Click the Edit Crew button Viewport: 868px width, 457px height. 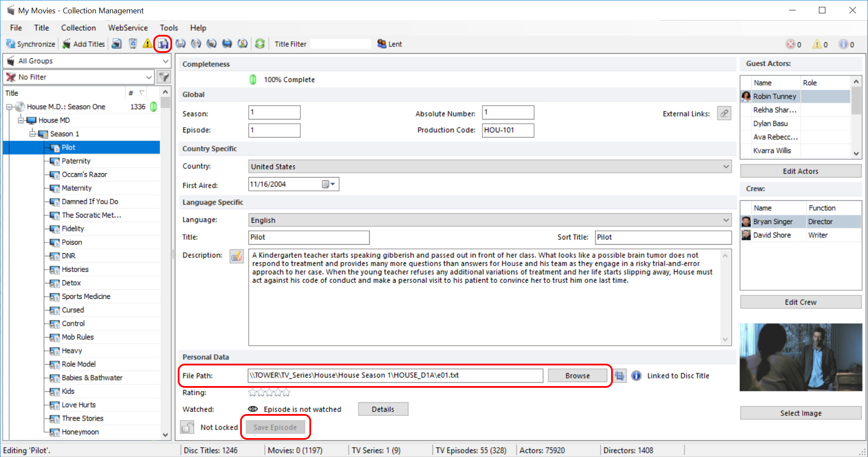(x=800, y=302)
